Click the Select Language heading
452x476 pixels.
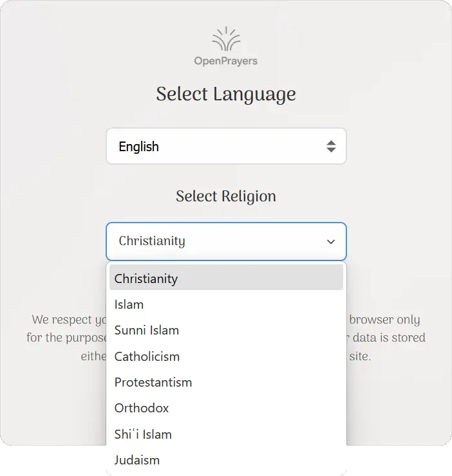[226, 94]
